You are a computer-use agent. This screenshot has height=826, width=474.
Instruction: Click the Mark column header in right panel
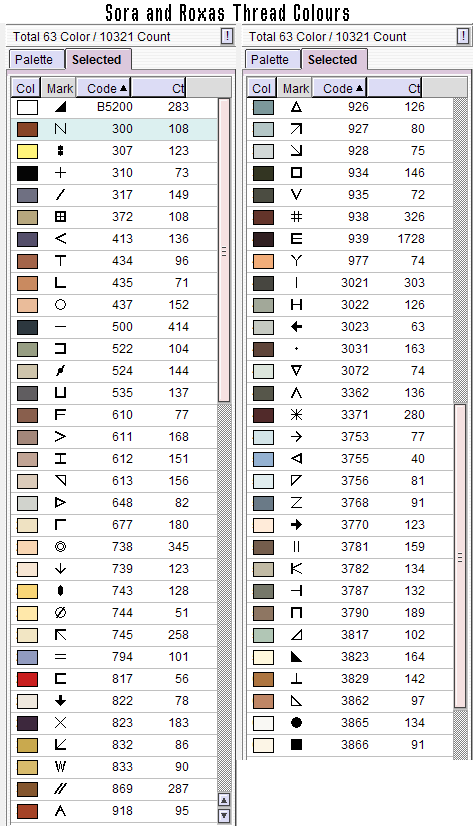point(295,88)
